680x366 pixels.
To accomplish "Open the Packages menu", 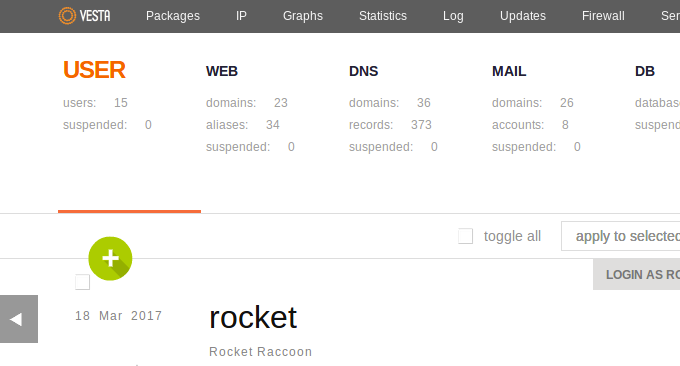I will pos(173,16).
